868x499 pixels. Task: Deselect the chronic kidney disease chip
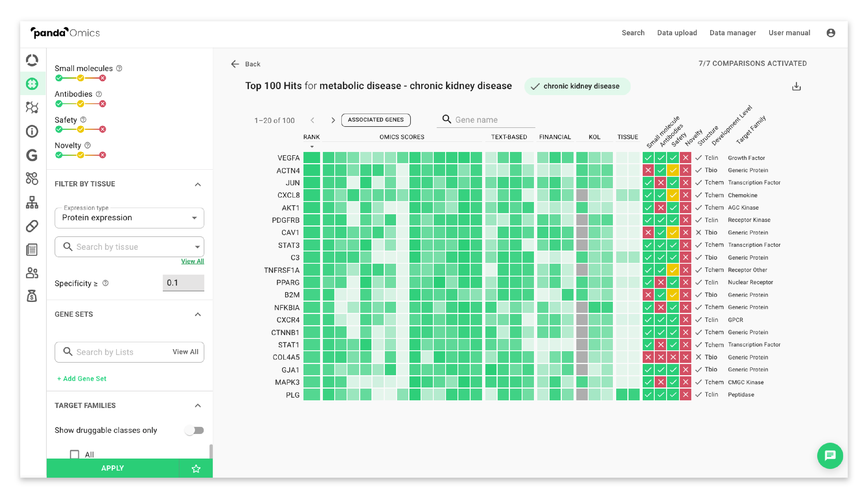pos(577,86)
